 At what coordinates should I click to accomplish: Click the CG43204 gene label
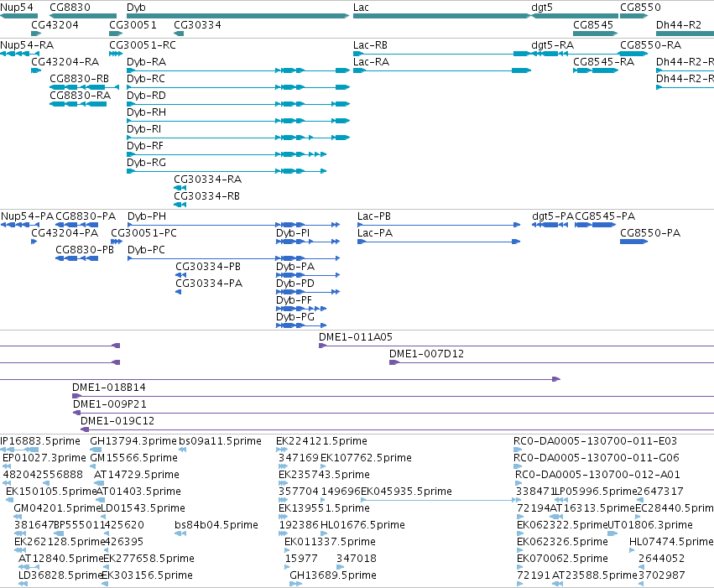point(55,24)
